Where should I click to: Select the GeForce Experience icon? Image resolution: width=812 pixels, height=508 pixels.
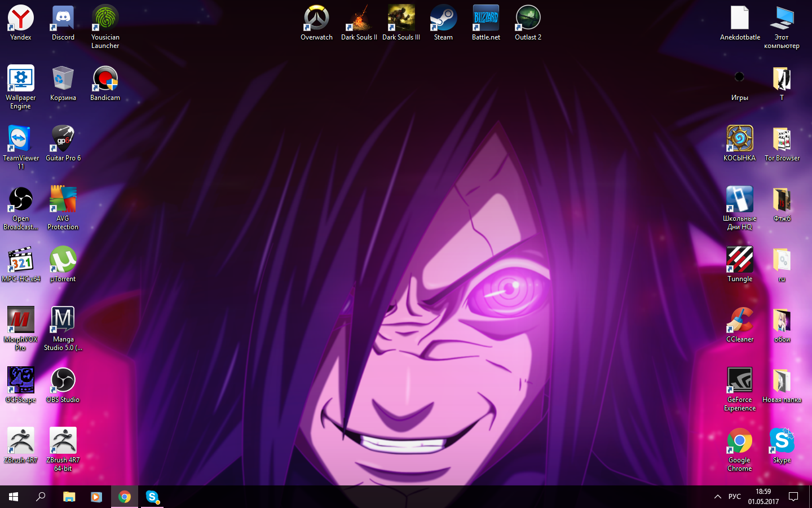(740, 389)
